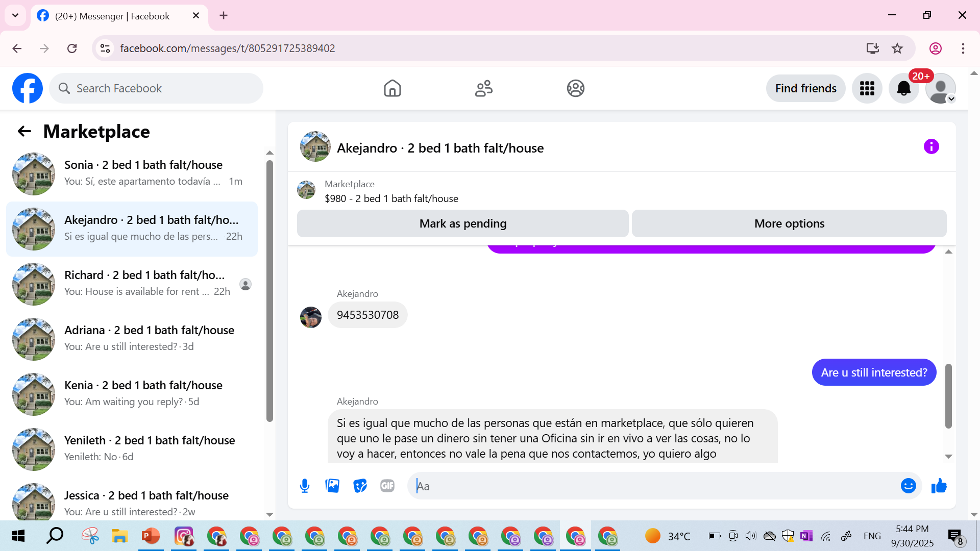Click the 9453530708 message bubble
The height and width of the screenshot is (551, 980).
(367, 315)
